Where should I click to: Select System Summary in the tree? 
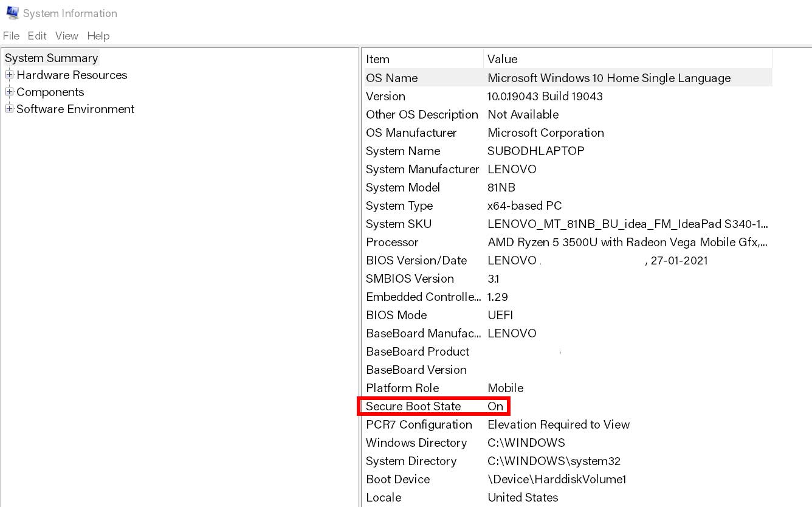(x=51, y=58)
